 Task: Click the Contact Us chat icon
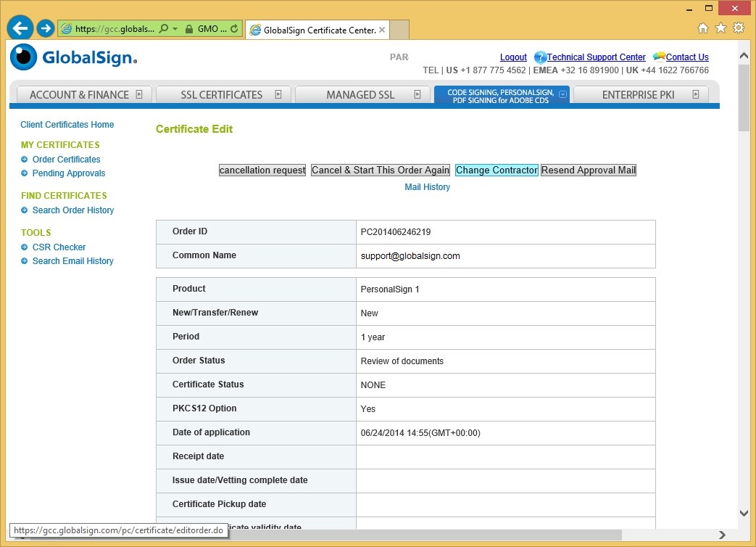(659, 57)
